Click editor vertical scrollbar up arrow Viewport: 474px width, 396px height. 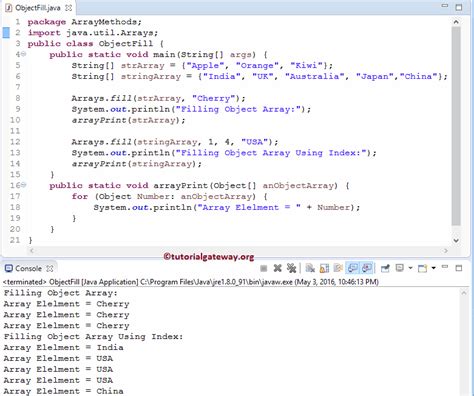click(x=456, y=22)
